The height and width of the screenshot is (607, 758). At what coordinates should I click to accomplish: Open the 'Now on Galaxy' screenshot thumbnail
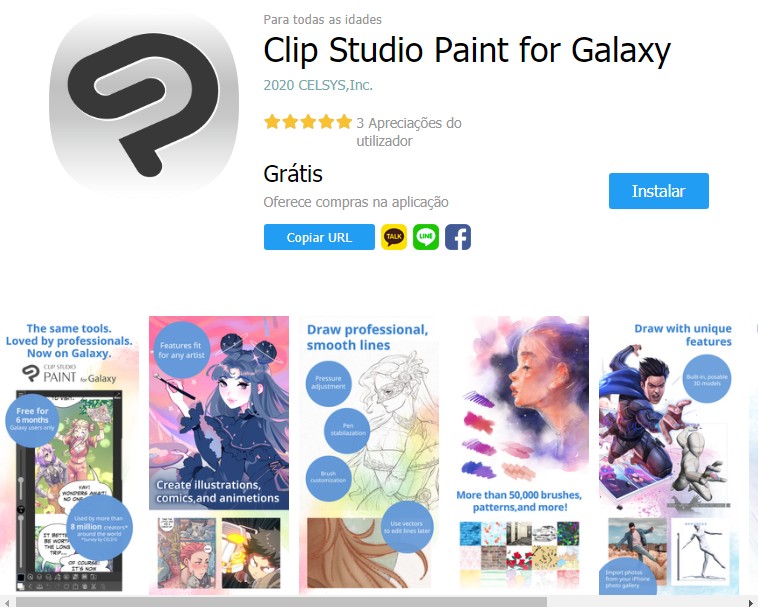pos(69,455)
